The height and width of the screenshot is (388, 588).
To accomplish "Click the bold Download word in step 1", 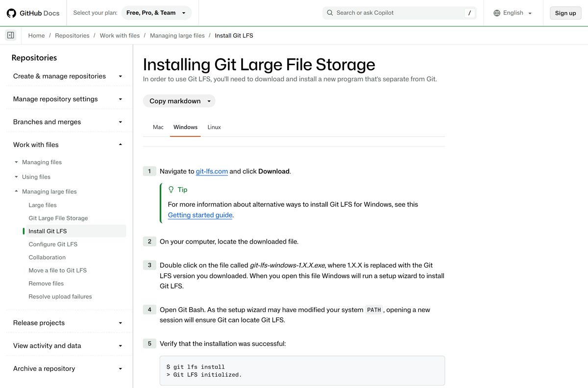I will click(x=274, y=171).
